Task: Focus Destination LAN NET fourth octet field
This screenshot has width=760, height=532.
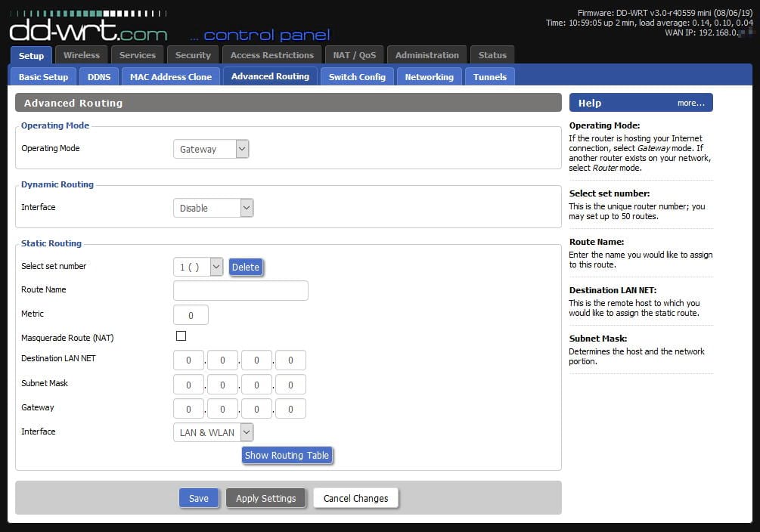Action: click(290, 360)
